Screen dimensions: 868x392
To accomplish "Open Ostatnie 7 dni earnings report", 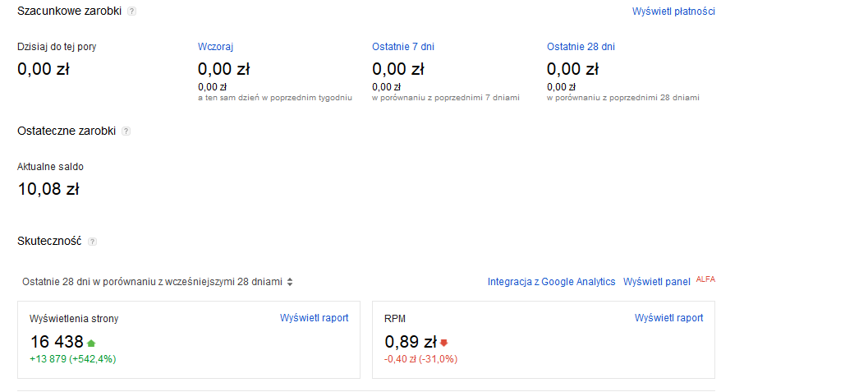I will click(x=403, y=47).
